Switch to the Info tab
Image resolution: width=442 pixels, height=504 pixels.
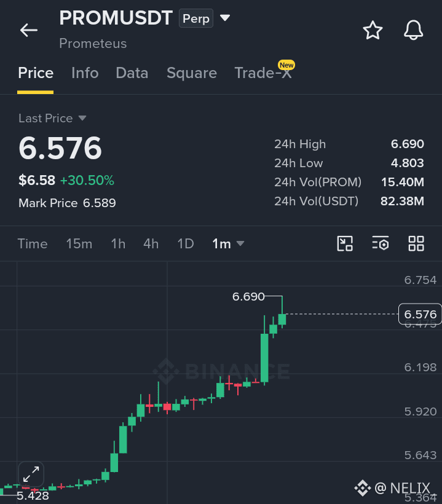point(85,73)
